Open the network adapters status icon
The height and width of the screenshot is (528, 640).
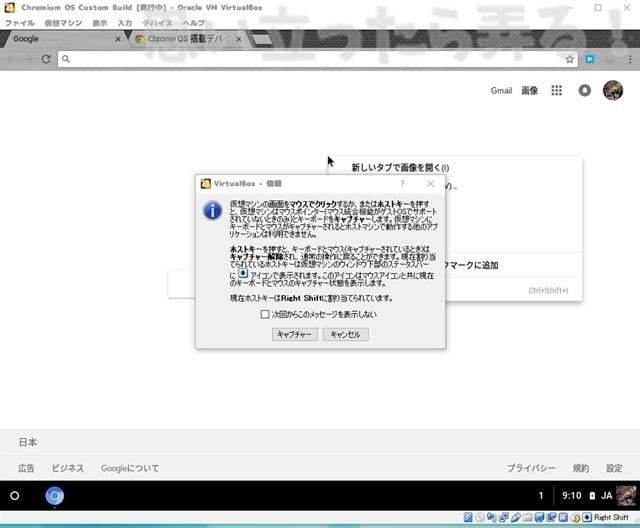(504, 517)
